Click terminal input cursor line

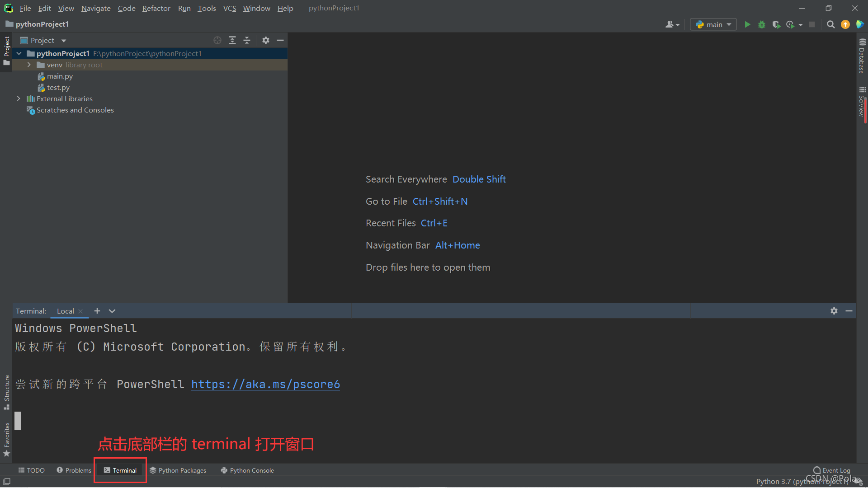(18, 421)
